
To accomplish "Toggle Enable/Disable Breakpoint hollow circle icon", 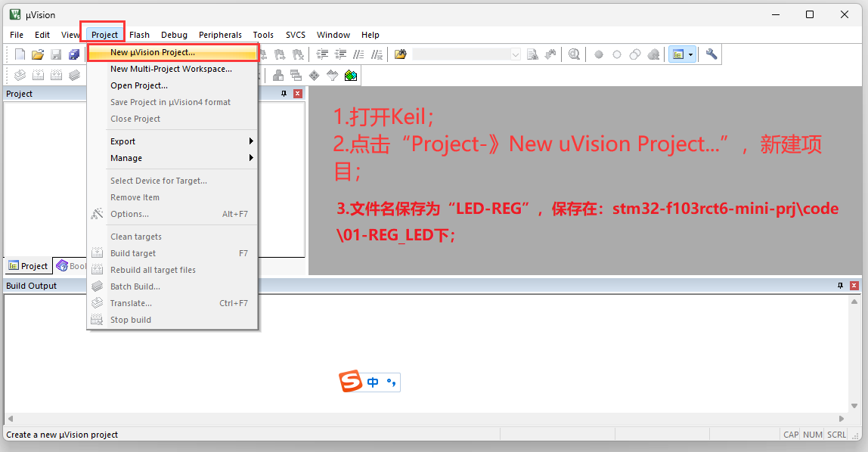I will pyautogui.click(x=617, y=54).
